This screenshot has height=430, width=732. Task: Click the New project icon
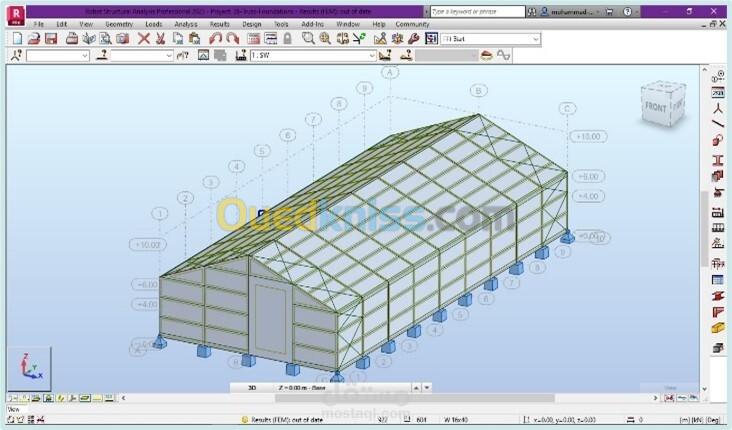(x=17, y=39)
